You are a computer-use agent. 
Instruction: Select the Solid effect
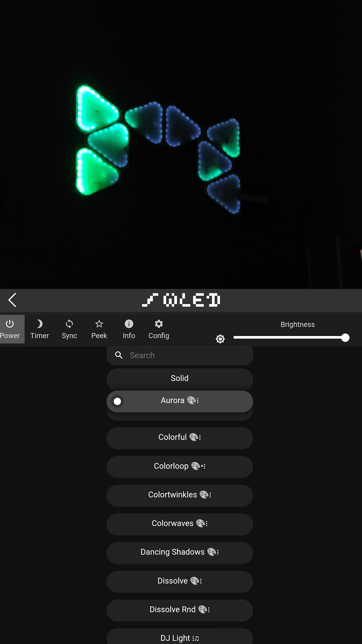pyautogui.click(x=180, y=378)
